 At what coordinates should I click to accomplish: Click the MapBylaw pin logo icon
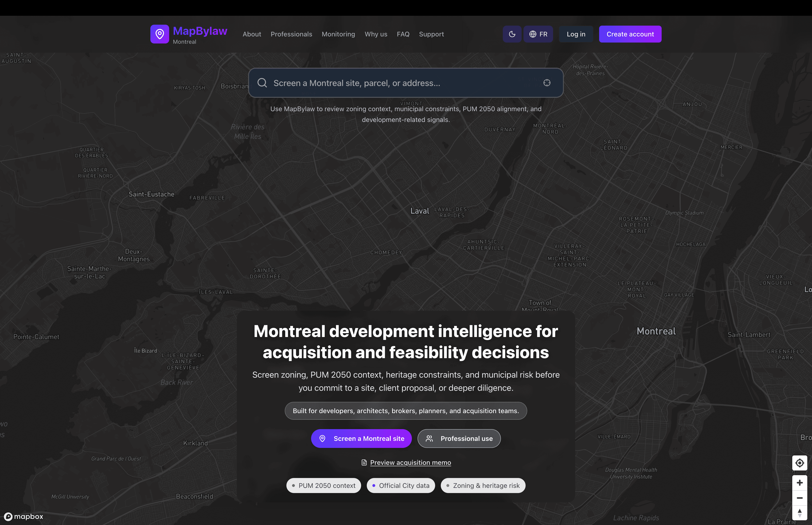click(x=160, y=34)
